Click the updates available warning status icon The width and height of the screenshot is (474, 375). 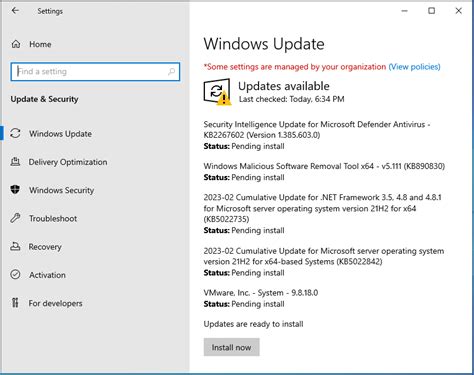[217, 92]
